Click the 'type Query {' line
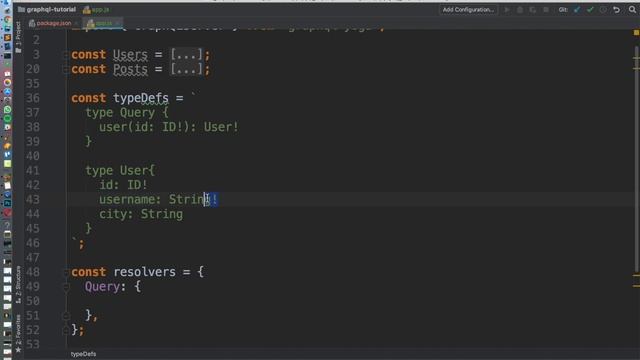Screen dimensions: 640x360 [127, 113]
